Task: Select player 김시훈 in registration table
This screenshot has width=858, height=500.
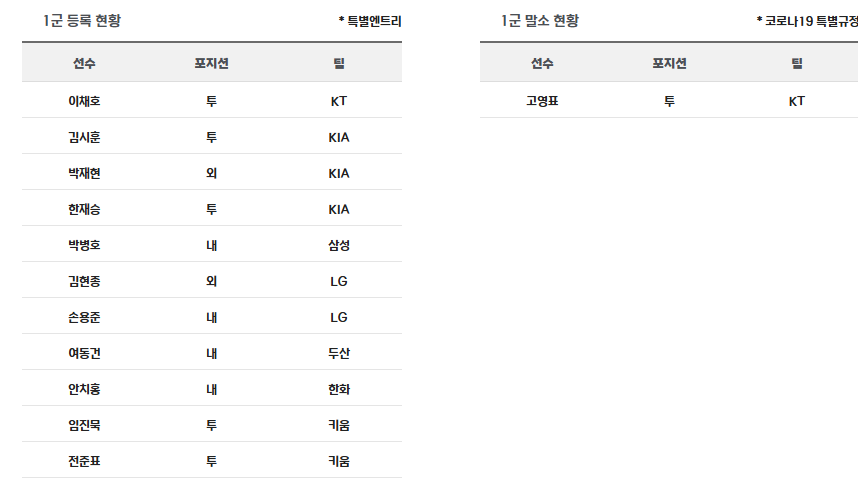Action: click(x=84, y=137)
